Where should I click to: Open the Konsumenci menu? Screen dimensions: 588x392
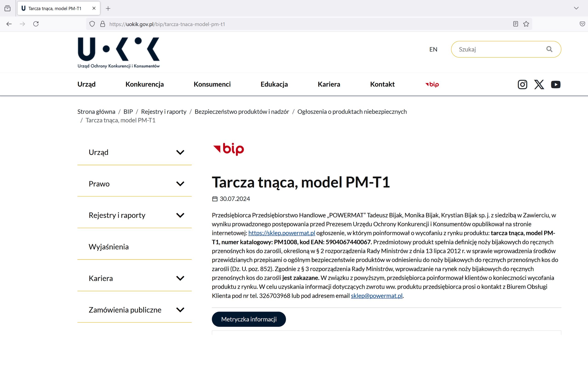click(212, 84)
